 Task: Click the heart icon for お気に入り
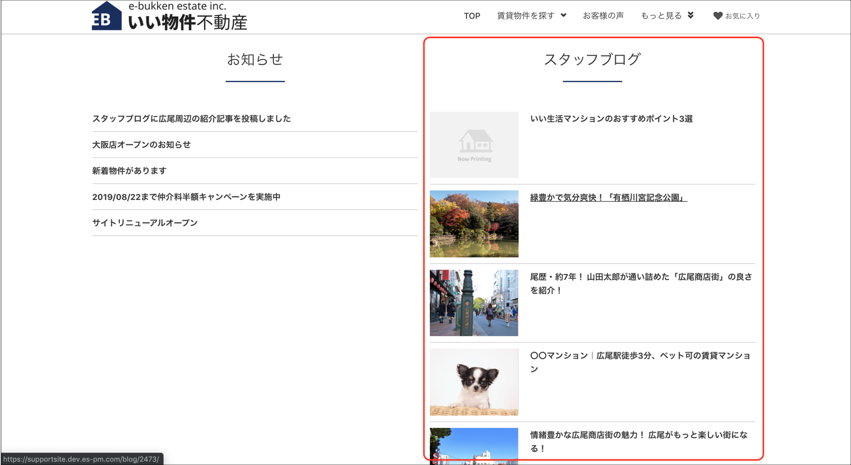[717, 16]
